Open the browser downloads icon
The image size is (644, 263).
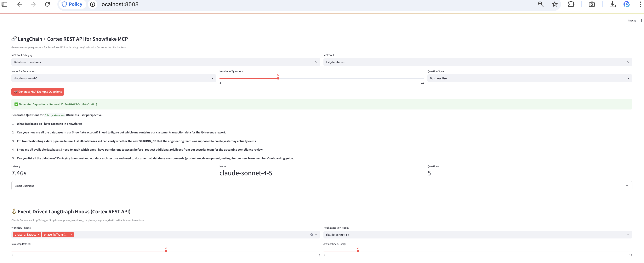point(612,4)
